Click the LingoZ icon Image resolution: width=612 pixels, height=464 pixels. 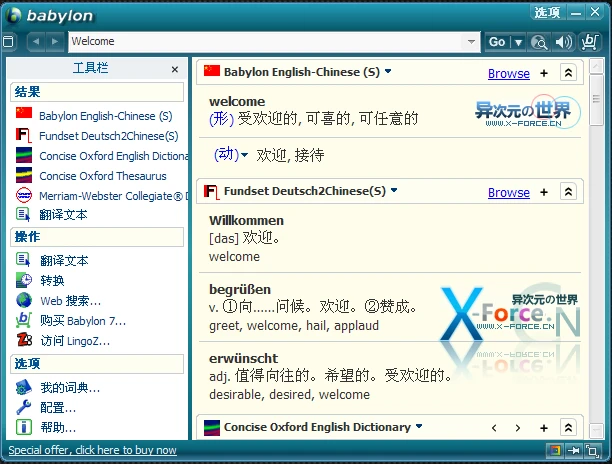tap(24, 340)
